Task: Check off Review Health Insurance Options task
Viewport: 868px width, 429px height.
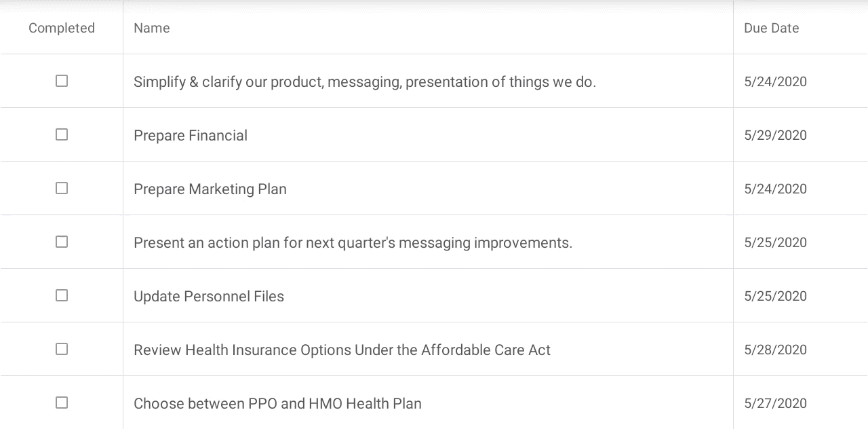Action: pos(62,349)
